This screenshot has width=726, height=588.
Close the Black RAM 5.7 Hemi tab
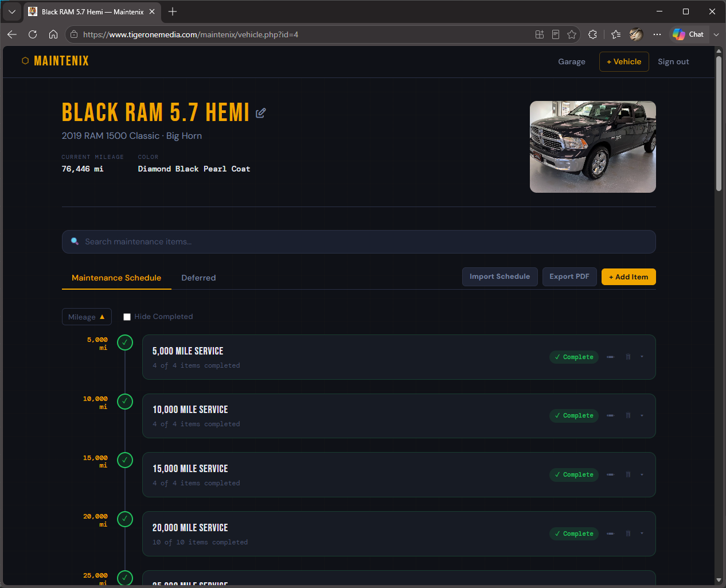(152, 11)
